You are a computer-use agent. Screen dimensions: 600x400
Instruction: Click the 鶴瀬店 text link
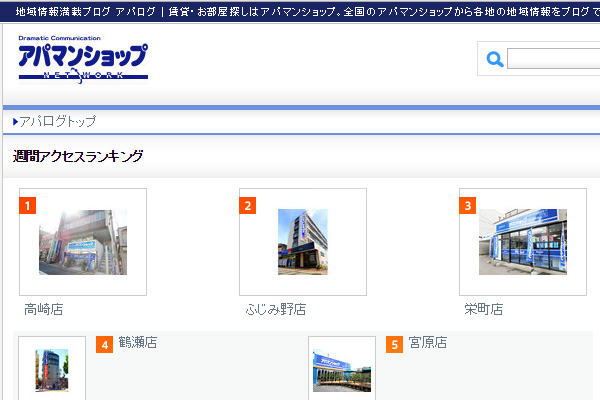pyautogui.click(x=138, y=343)
